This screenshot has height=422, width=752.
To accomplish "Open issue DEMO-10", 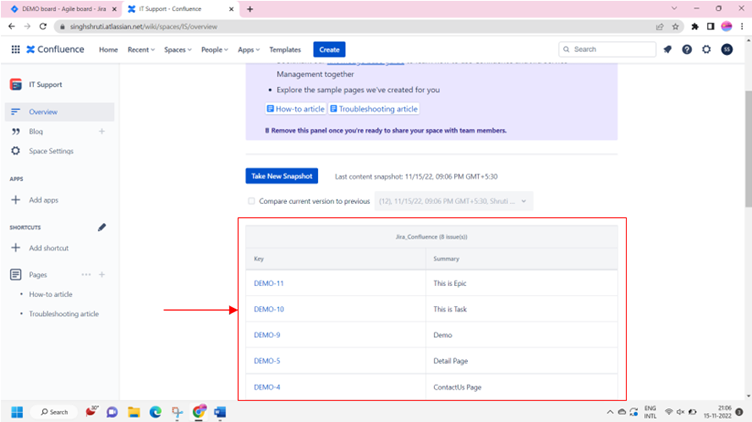I will click(x=269, y=309).
